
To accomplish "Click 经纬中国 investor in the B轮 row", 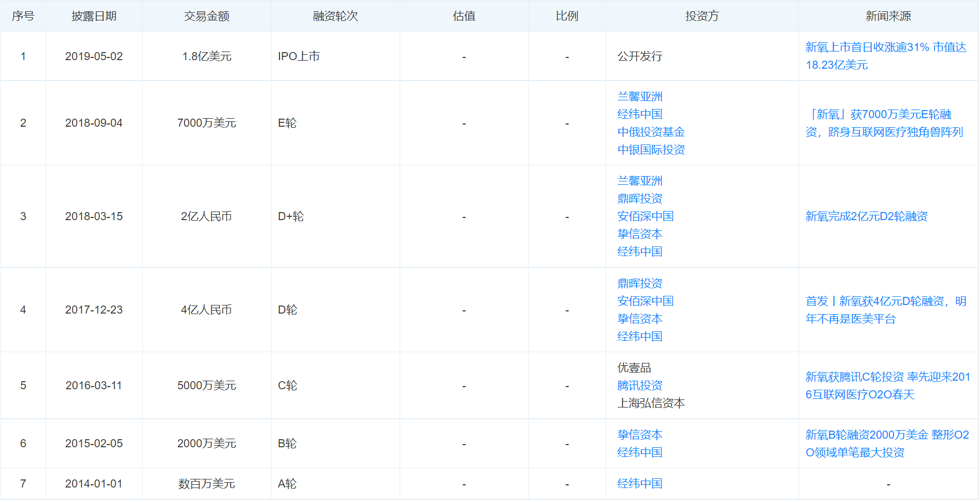I will click(x=640, y=453).
